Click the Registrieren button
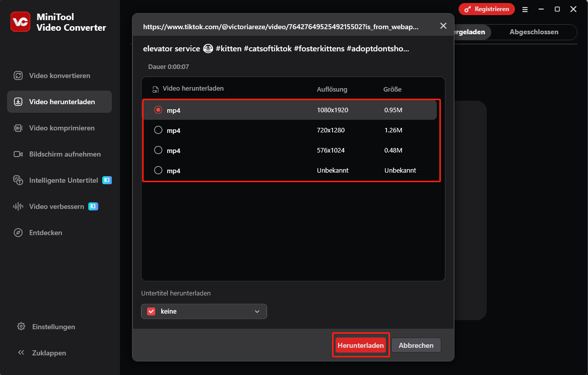588x375 pixels. coord(487,9)
